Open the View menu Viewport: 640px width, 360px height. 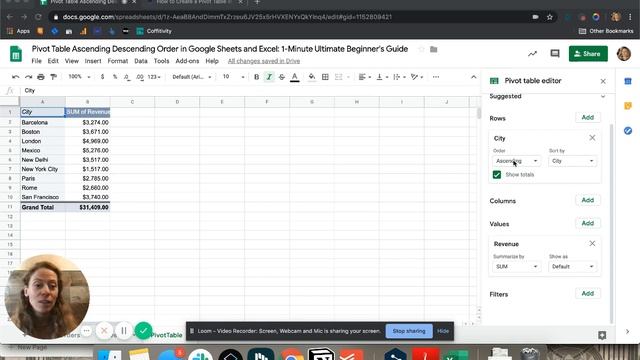pyautogui.click(x=71, y=61)
